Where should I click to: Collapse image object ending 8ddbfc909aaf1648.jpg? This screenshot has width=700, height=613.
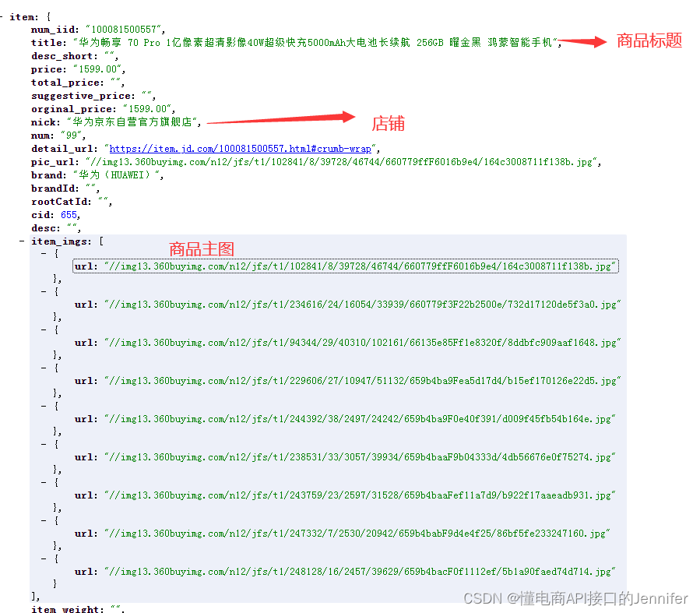coord(44,330)
